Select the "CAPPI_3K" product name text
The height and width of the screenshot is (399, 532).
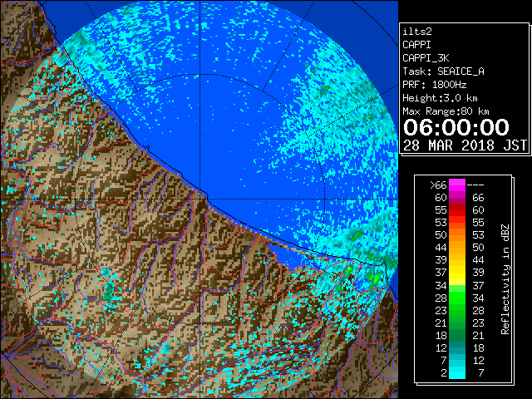tap(426, 58)
